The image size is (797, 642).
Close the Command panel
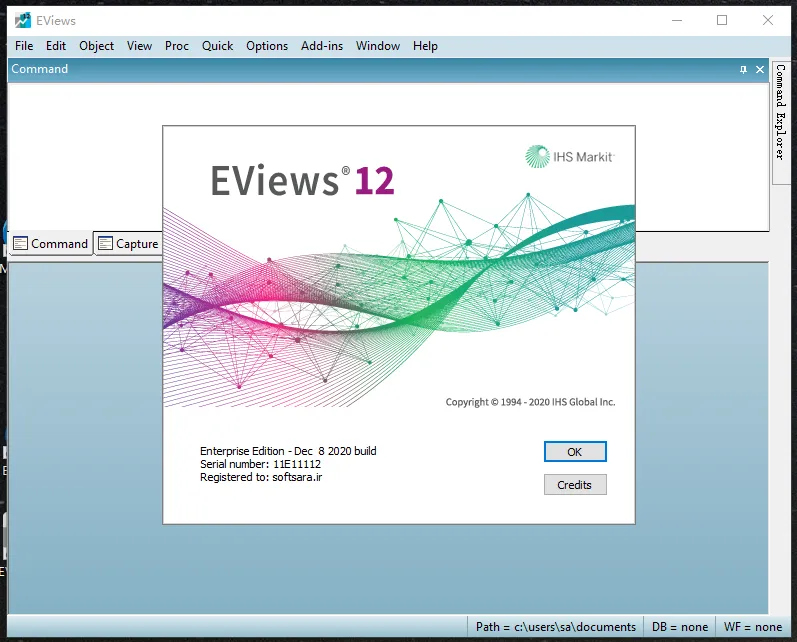[760, 70]
